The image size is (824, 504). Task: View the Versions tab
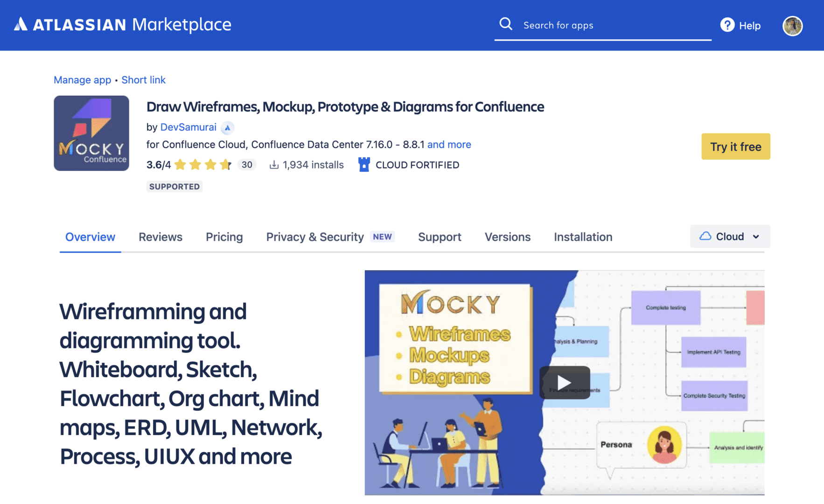click(508, 237)
